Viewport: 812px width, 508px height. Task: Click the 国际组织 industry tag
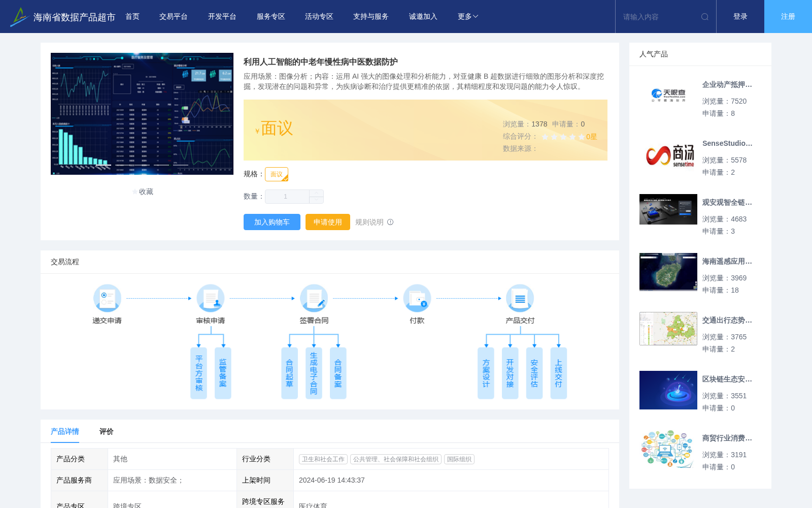click(x=459, y=459)
